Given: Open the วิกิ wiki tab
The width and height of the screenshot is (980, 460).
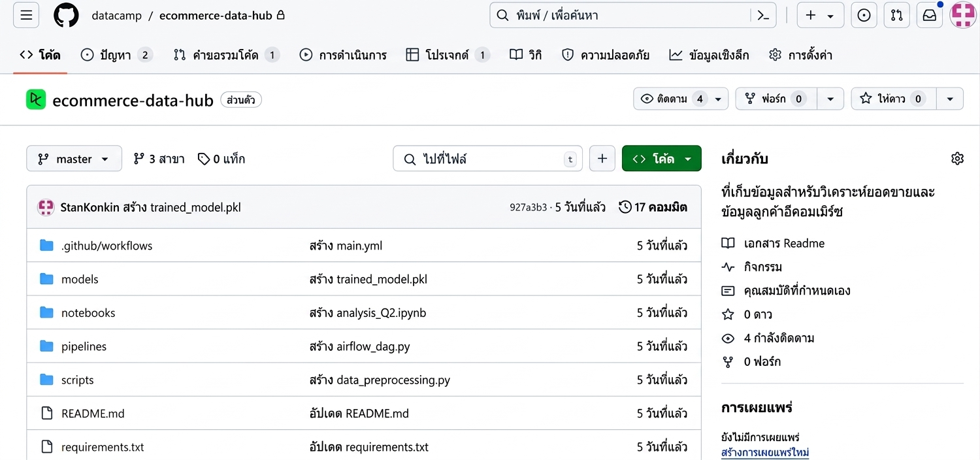Looking at the screenshot, I should [x=526, y=55].
